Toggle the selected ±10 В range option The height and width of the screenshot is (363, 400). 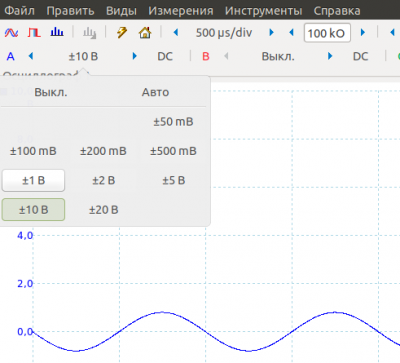coord(33,210)
